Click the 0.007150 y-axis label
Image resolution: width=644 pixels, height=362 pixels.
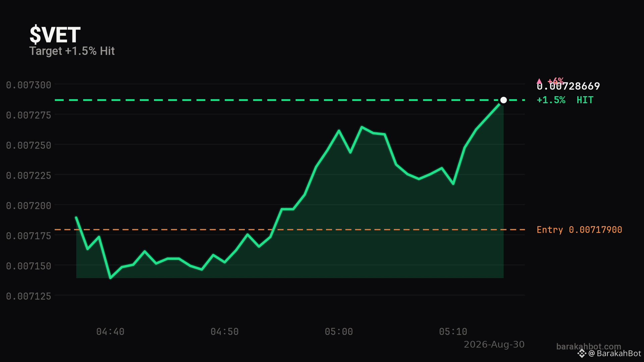pyautogui.click(x=29, y=266)
